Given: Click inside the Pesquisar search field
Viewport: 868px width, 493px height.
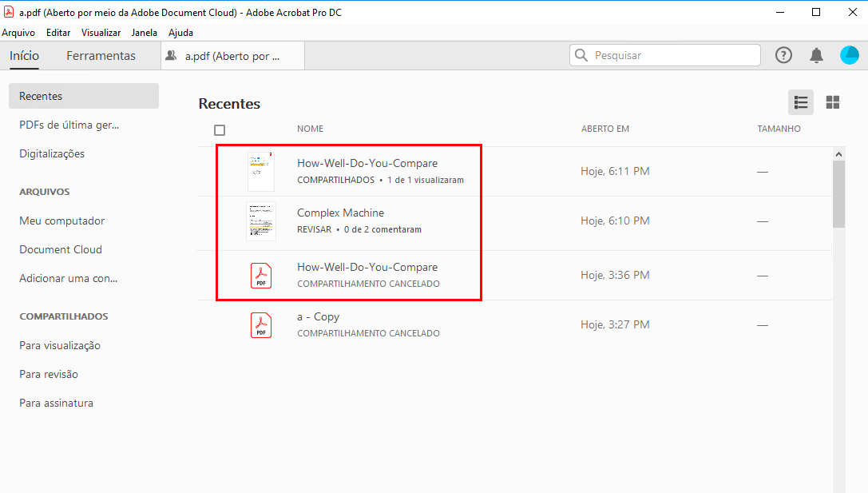Looking at the screenshot, I should pyautogui.click(x=671, y=55).
